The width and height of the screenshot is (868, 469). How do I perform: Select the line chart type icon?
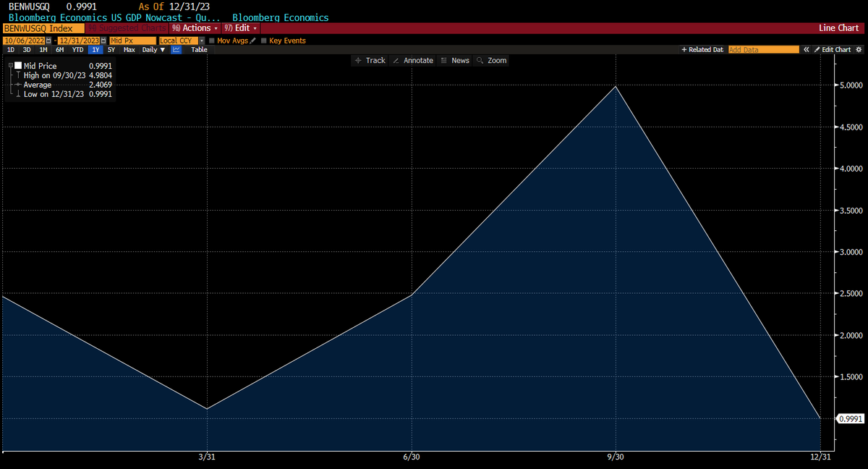point(176,50)
